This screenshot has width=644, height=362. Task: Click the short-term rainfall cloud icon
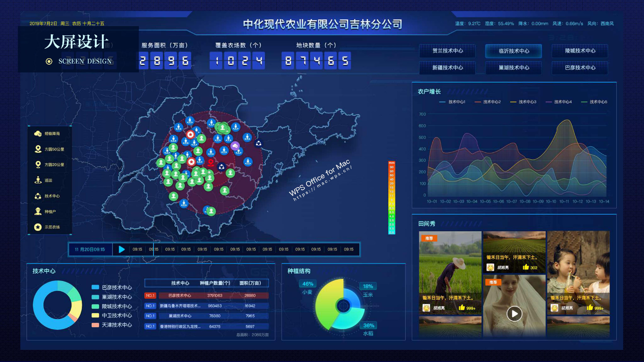(38, 133)
